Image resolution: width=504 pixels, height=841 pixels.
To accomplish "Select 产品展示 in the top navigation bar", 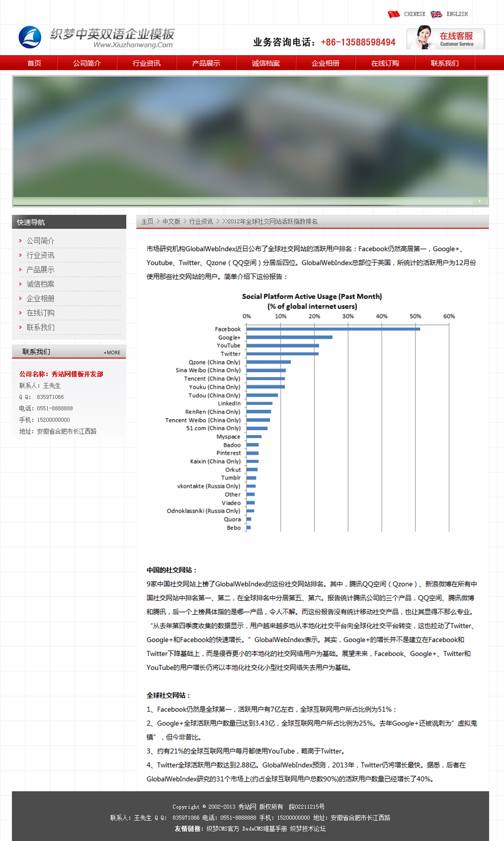I will [x=206, y=63].
